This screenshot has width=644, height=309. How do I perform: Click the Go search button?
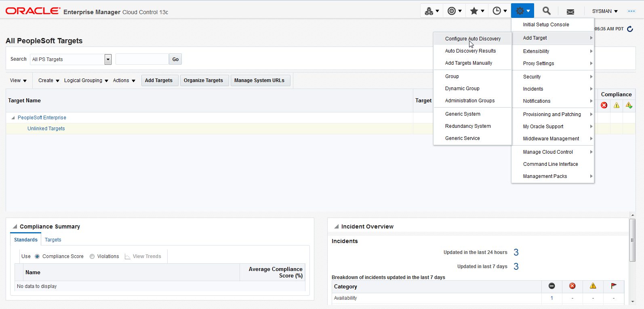[175, 59]
